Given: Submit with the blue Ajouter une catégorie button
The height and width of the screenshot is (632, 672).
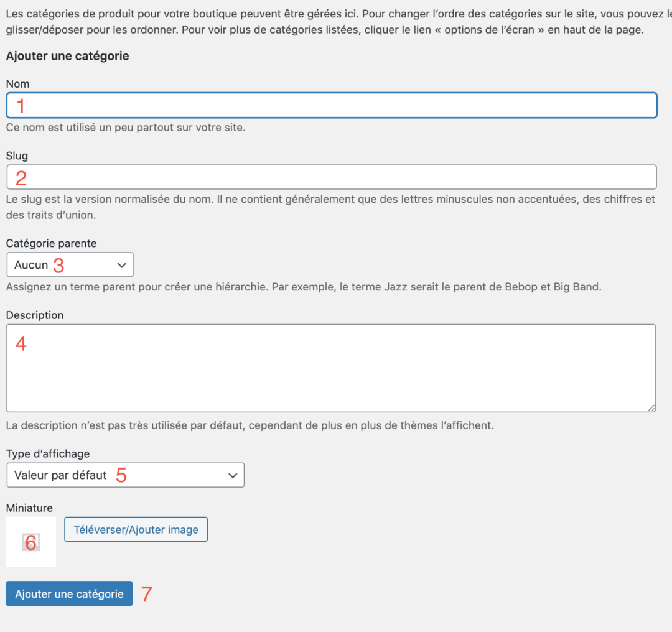Looking at the screenshot, I should [x=69, y=594].
